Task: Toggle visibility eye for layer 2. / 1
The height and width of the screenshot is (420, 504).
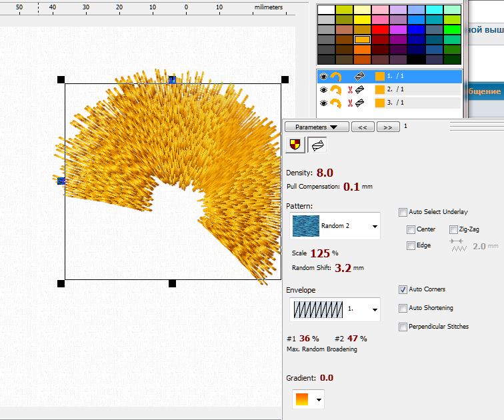Action: click(323, 89)
